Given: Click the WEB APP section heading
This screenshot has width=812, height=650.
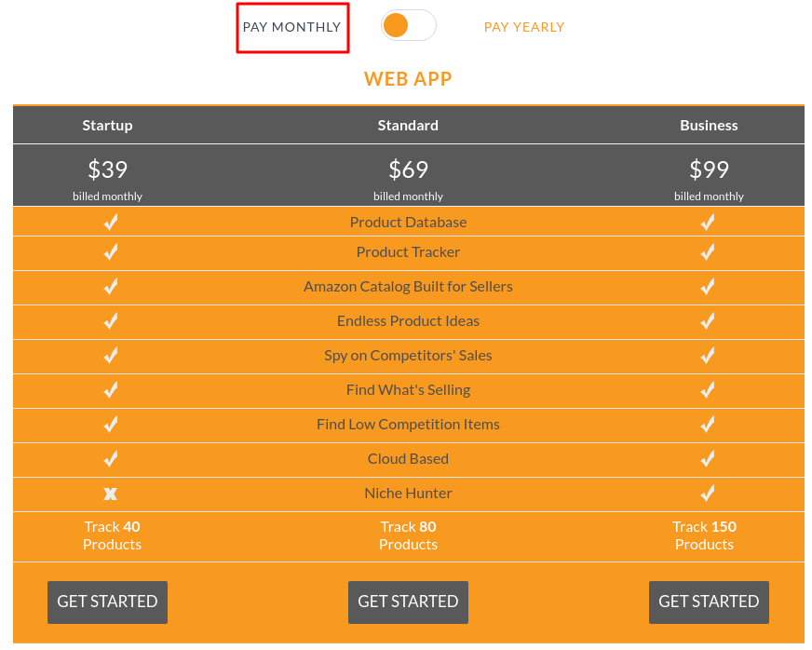Looking at the screenshot, I should click(408, 78).
